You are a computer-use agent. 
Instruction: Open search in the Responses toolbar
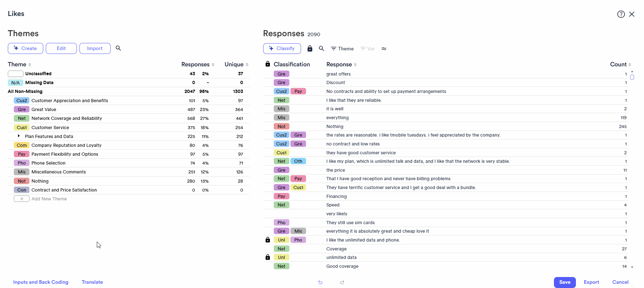(x=321, y=49)
